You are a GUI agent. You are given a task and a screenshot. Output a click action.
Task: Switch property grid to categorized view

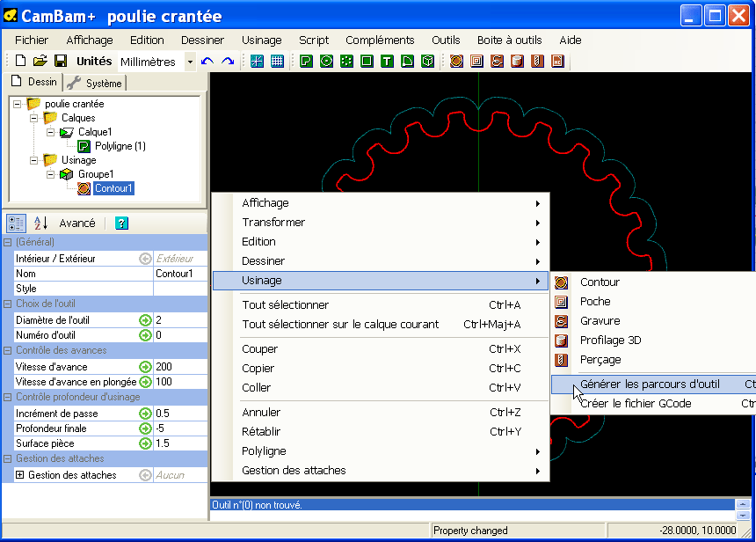(16, 223)
